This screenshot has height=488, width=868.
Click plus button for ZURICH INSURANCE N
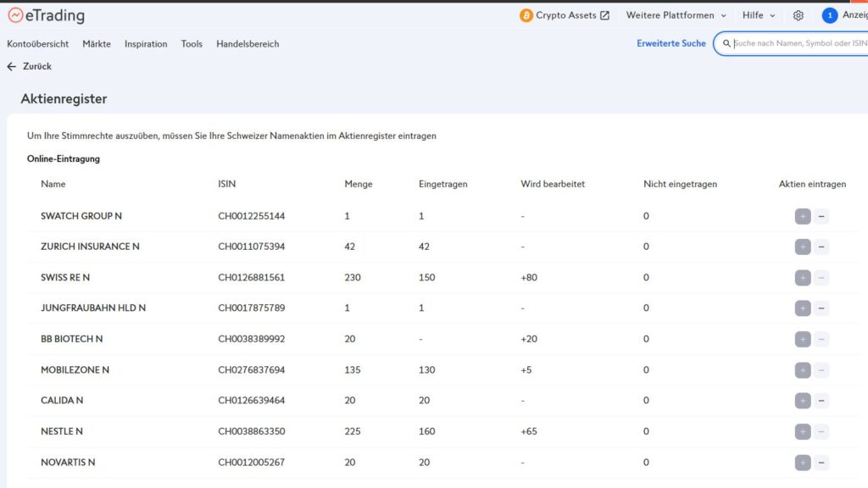pyautogui.click(x=803, y=247)
